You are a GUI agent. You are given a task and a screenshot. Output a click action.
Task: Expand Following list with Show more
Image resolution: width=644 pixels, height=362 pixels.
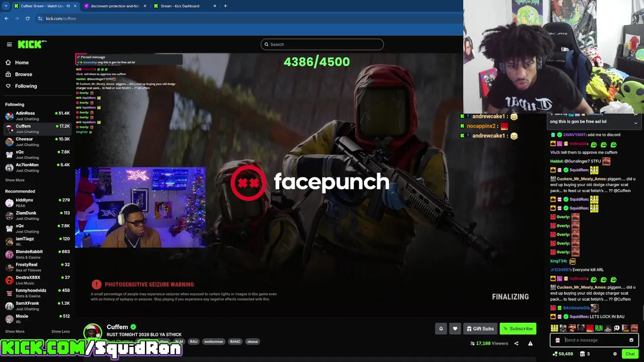pos(15,180)
